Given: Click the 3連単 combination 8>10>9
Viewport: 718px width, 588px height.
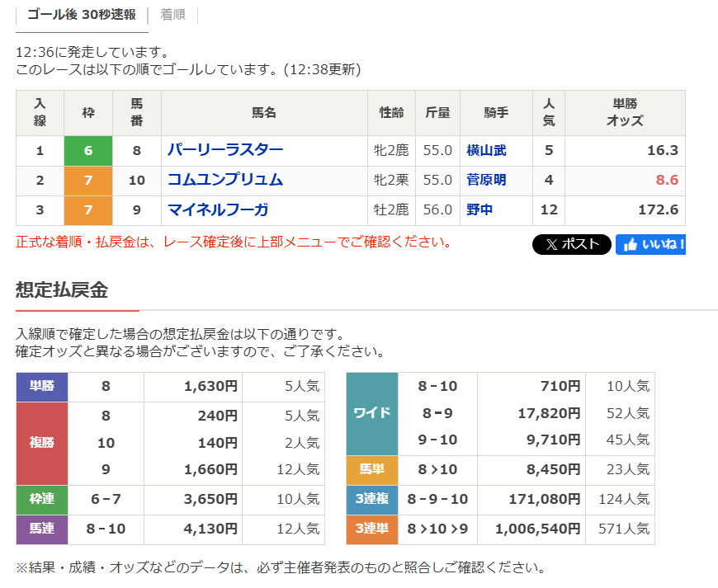Looking at the screenshot, I should (437, 529).
